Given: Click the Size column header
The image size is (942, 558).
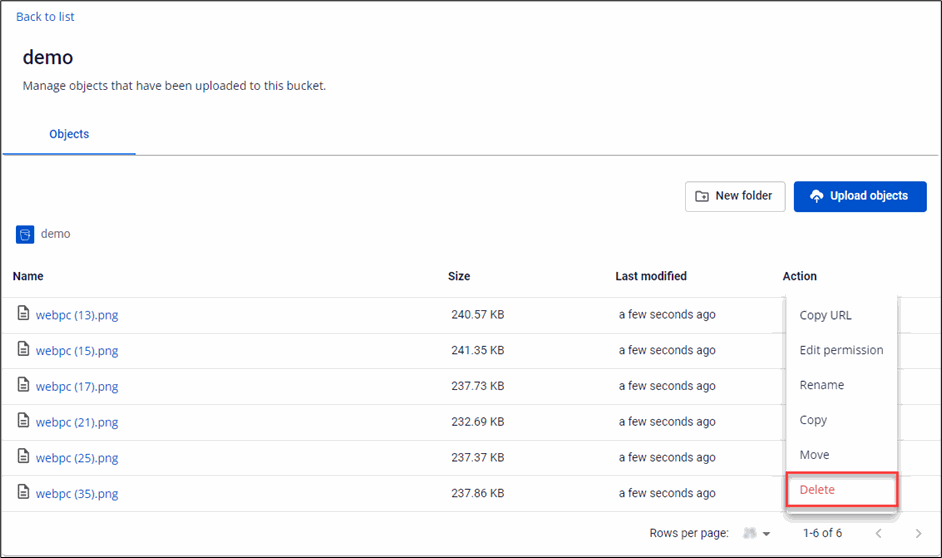Looking at the screenshot, I should click(x=459, y=276).
